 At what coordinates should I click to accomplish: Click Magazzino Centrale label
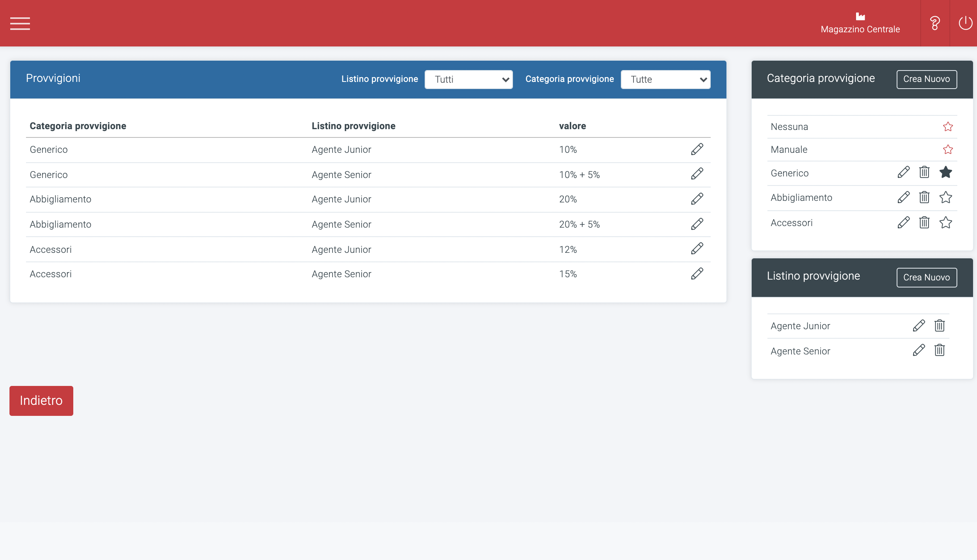pyautogui.click(x=860, y=30)
